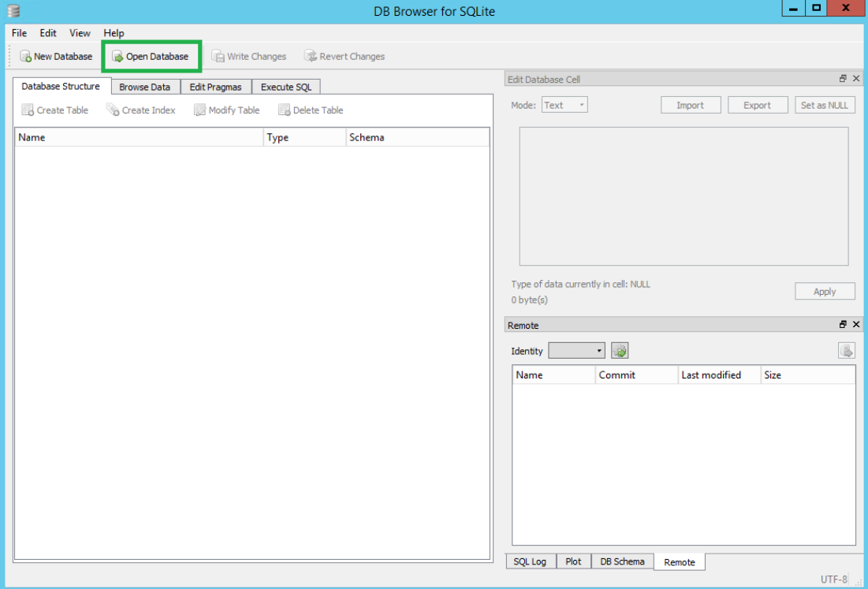The image size is (868, 589).
Task: Click the Type column header
Action: click(x=304, y=137)
